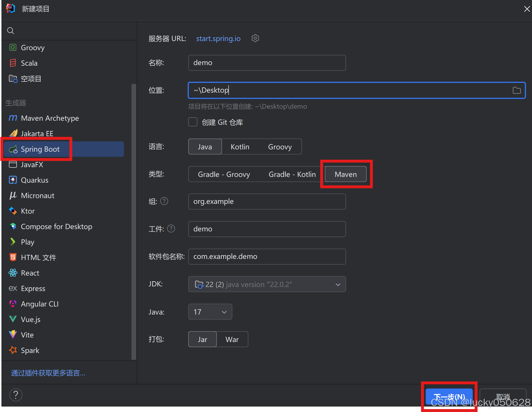Image resolution: width=532 pixels, height=412 pixels.
Task: Click the JavaFX generator icon
Action: click(13, 164)
